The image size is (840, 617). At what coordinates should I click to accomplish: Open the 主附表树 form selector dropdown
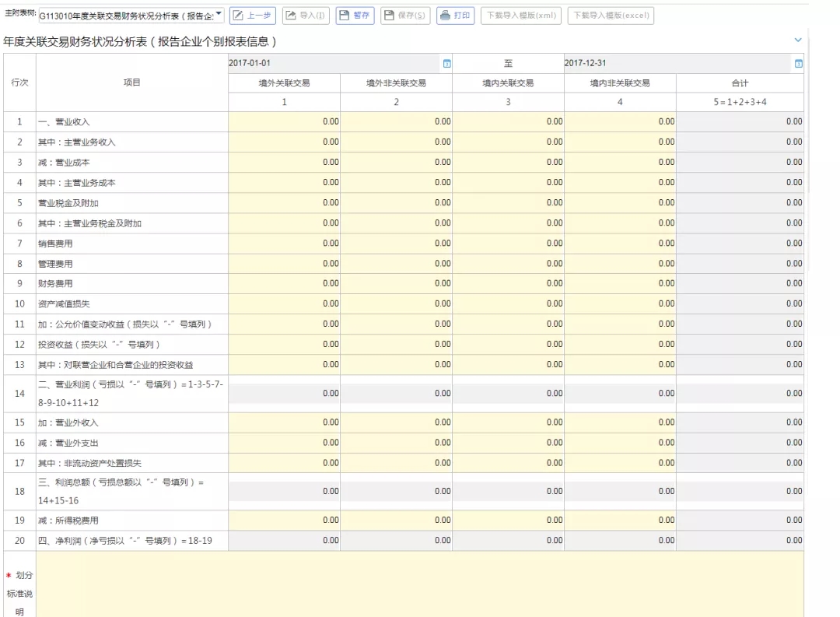(131, 16)
